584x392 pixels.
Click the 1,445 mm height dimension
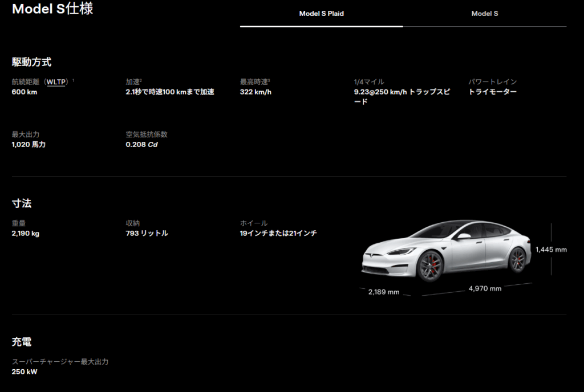click(551, 250)
